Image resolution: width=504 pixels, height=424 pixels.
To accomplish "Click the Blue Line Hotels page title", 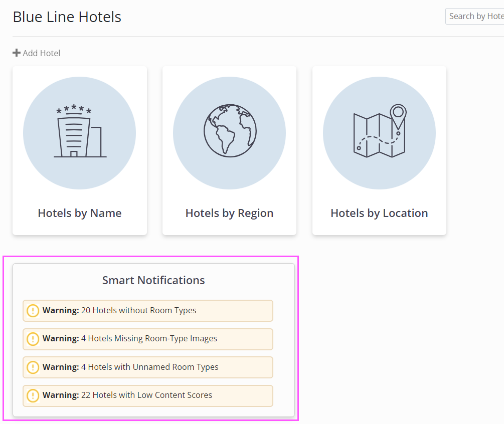I will (x=67, y=17).
